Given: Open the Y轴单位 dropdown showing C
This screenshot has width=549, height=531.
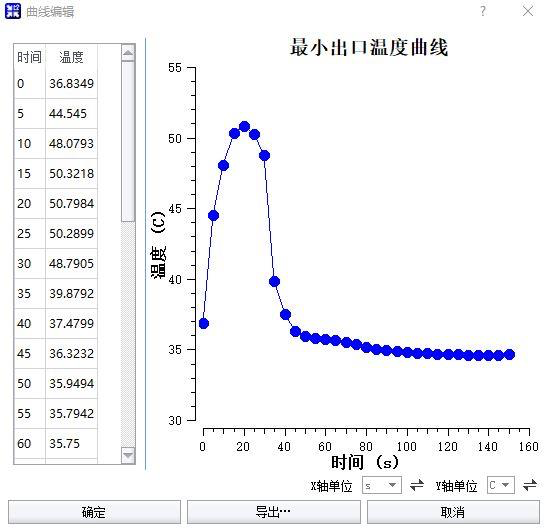Looking at the screenshot, I should tap(501, 485).
